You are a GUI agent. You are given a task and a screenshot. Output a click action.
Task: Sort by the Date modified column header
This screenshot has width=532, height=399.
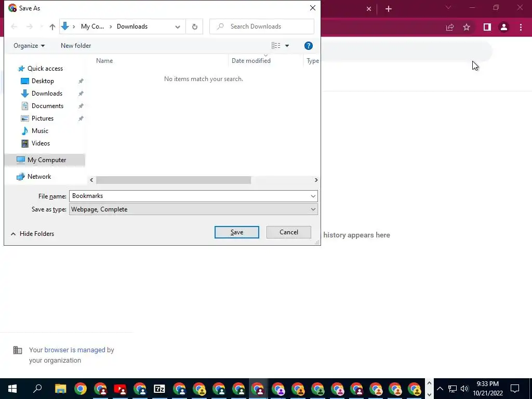(251, 61)
